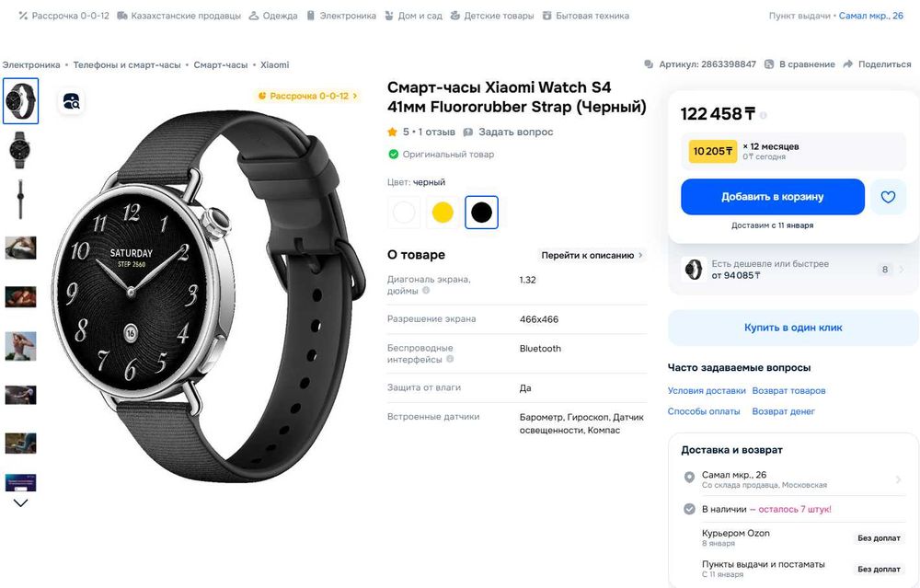Open the Условия доставки link
This screenshot has height=588, width=920.
tap(707, 391)
